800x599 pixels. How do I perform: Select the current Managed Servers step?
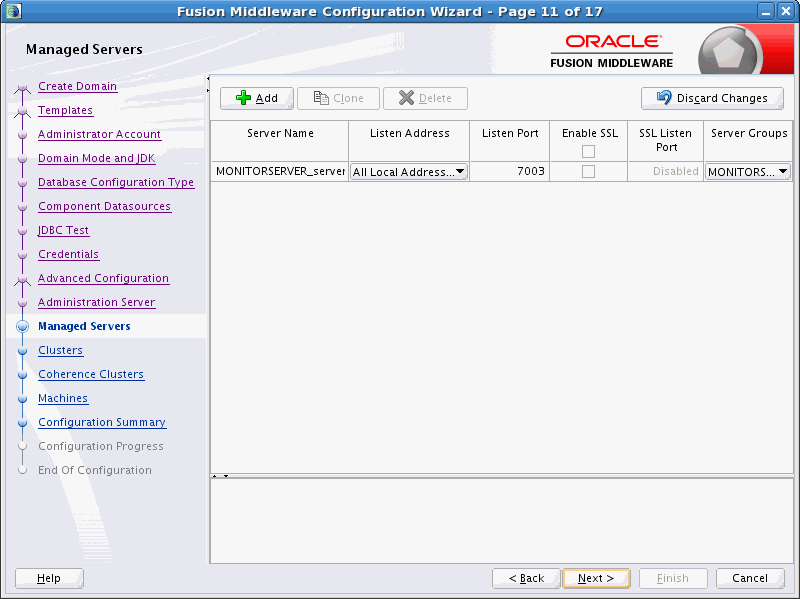click(x=84, y=326)
